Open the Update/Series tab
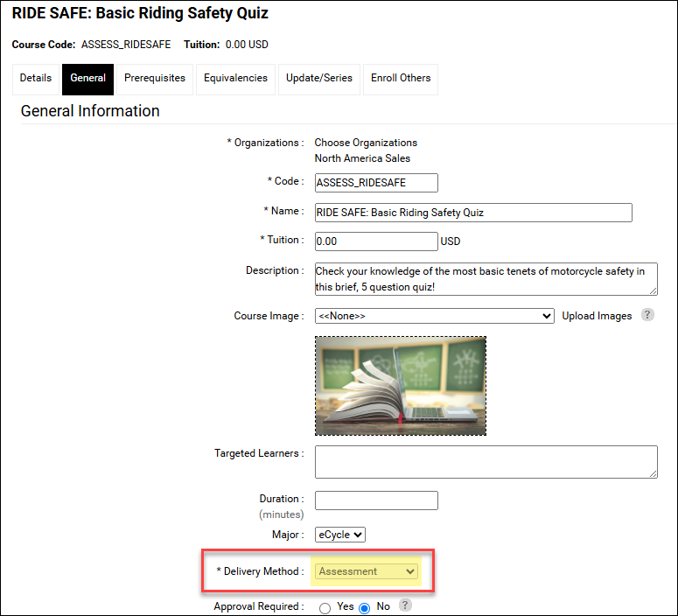 click(x=319, y=79)
